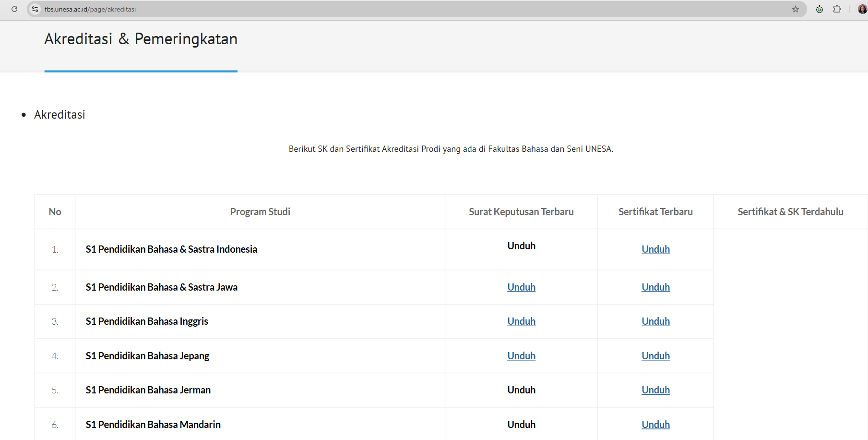
Task: Download Sertifikat Terbaru for Pendidikan Bahasa Jerman
Action: click(655, 390)
